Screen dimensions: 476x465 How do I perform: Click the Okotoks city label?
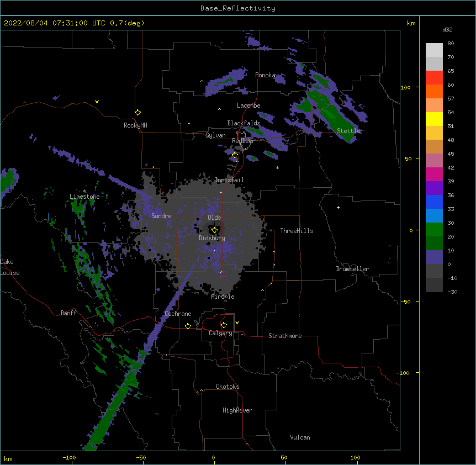coord(228,387)
